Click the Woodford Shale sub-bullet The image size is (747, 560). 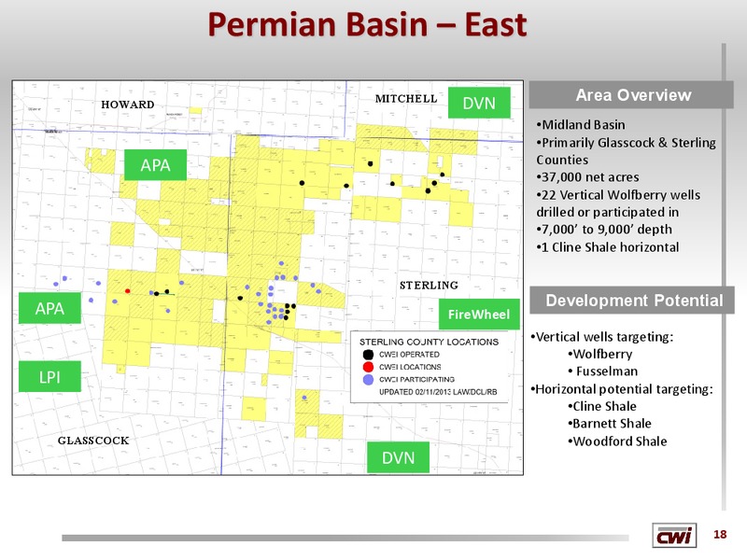[617, 441]
